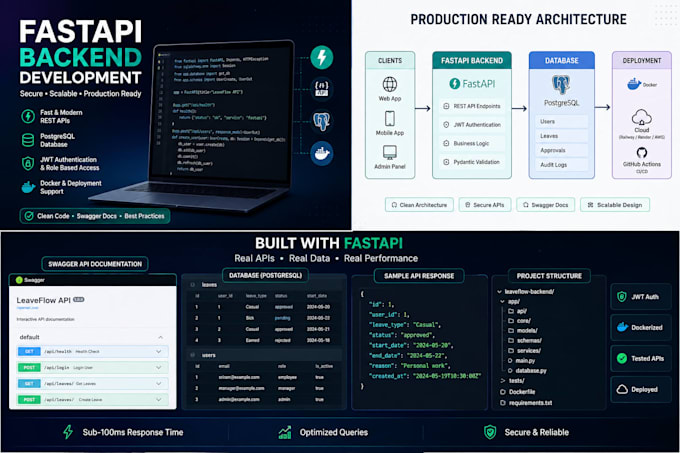Click the Sample API Response label
Screen dimensions: 680x453
click(419, 276)
